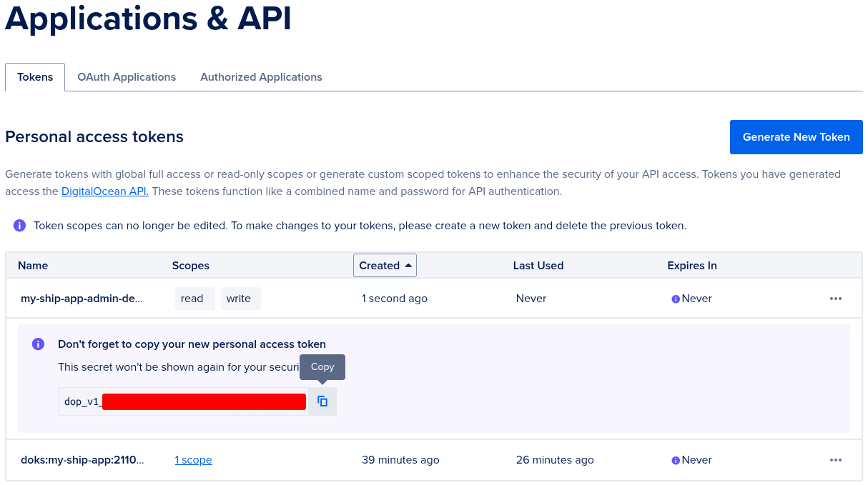Screen dimensions: 868x485
Task: Switch to the Tokens tab
Action: 35,77
